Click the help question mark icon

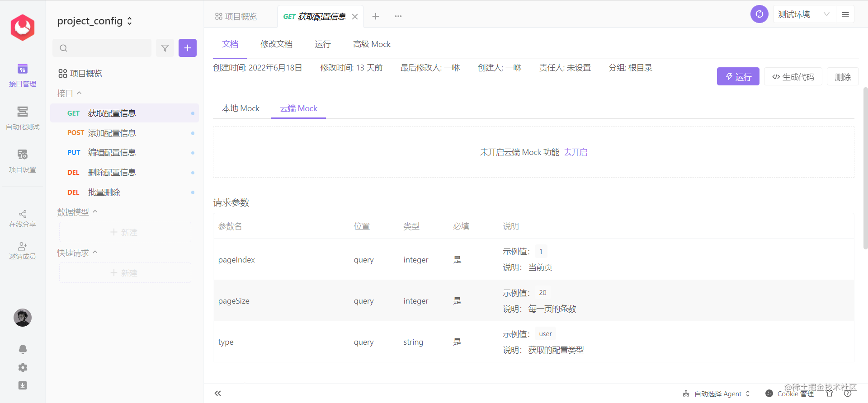(x=848, y=394)
